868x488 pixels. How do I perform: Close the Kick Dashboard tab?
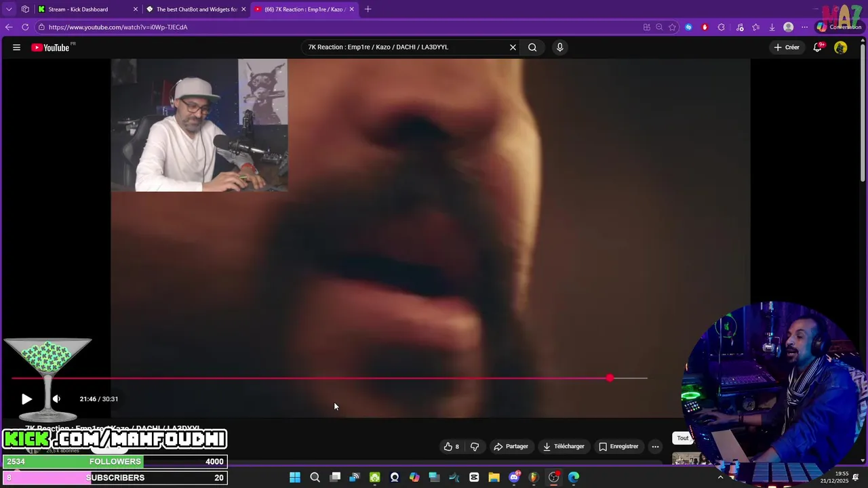coord(135,9)
